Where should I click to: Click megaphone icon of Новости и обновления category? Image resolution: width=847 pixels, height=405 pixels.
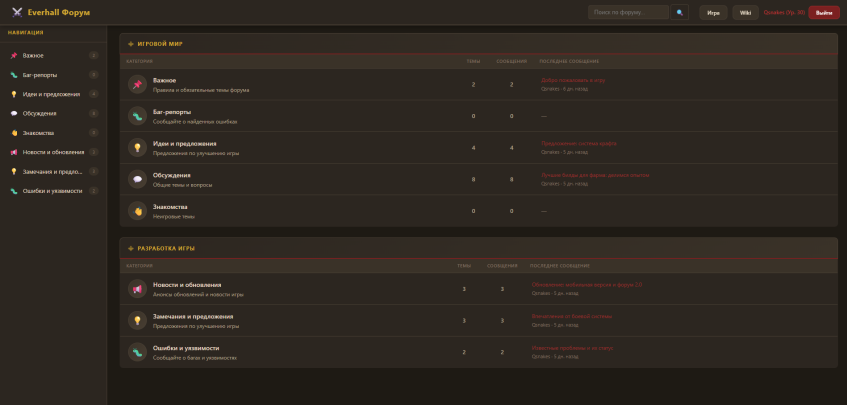[138, 289]
